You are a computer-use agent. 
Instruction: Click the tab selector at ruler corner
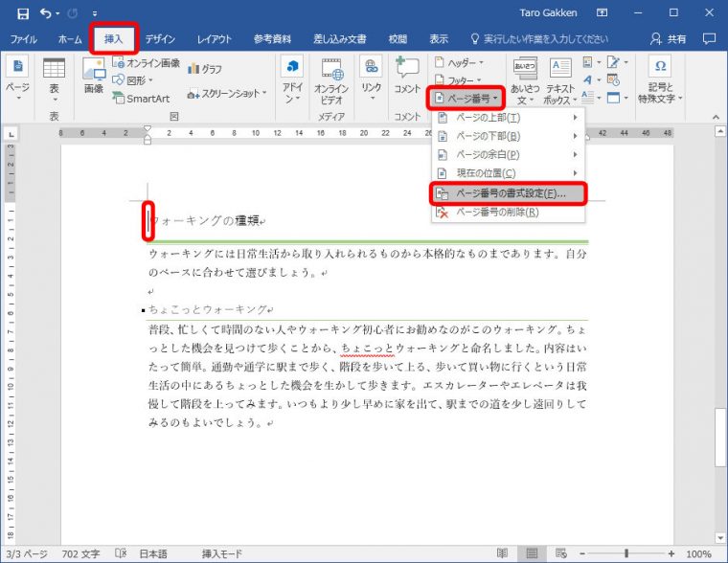pos(11,134)
